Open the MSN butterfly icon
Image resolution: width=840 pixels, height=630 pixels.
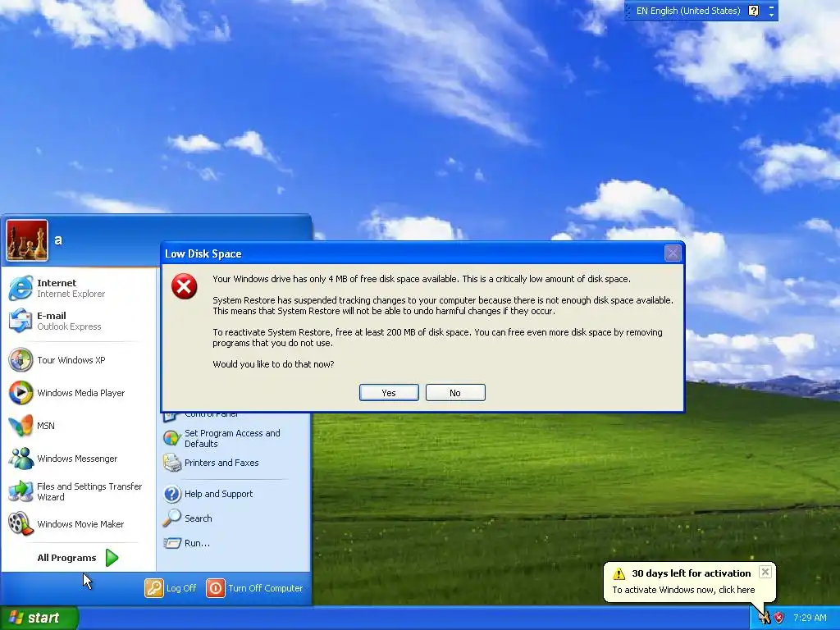click(21, 426)
